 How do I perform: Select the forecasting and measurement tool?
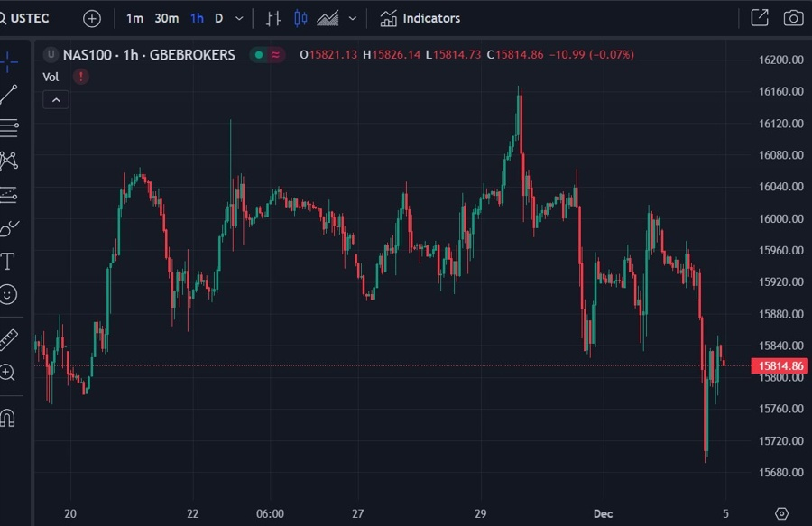point(9,194)
